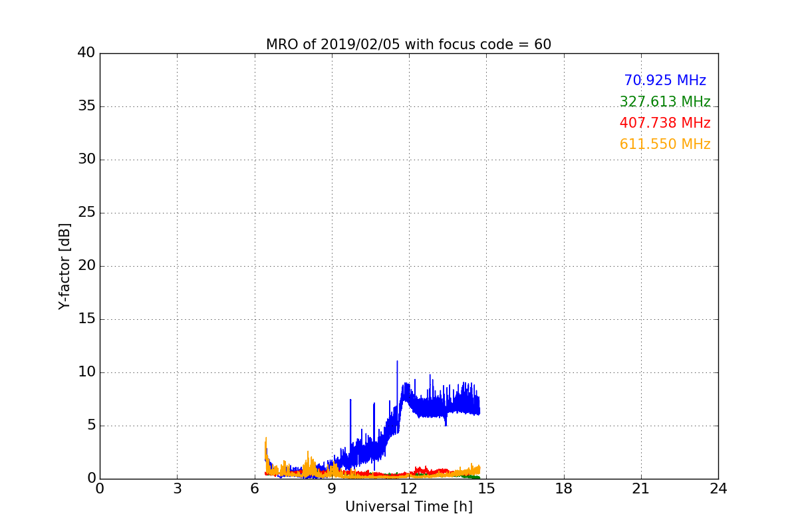Click the x-axis tick label '24'

point(718,489)
